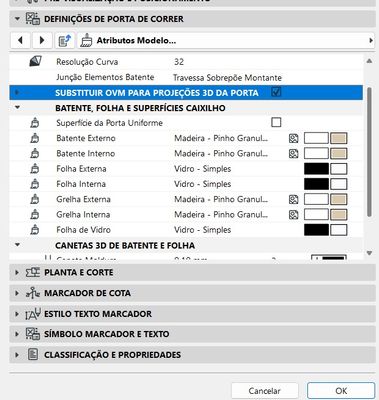Open the Atributos Modelo page dropdown
379x400 pixels.
(226, 41)
